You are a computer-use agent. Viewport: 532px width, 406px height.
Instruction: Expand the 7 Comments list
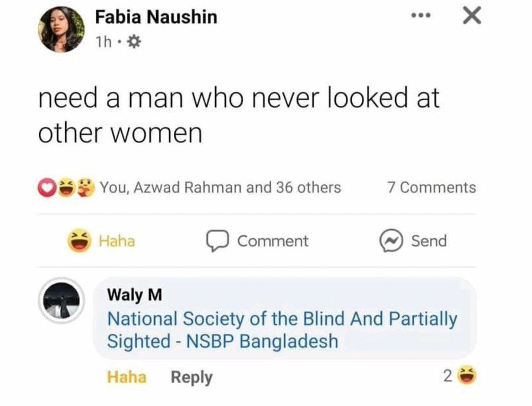(x=431, y=188)
